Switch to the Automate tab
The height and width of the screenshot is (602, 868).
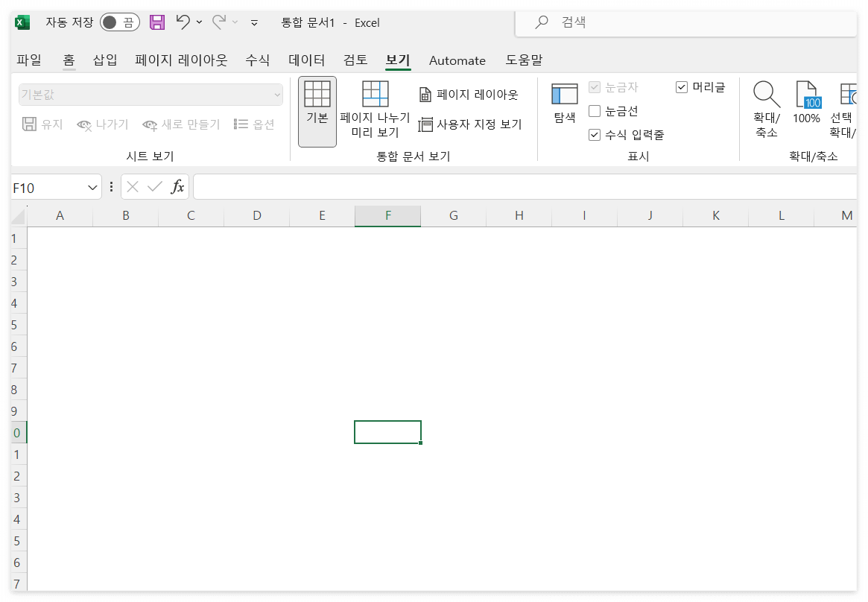pos(457,60)
